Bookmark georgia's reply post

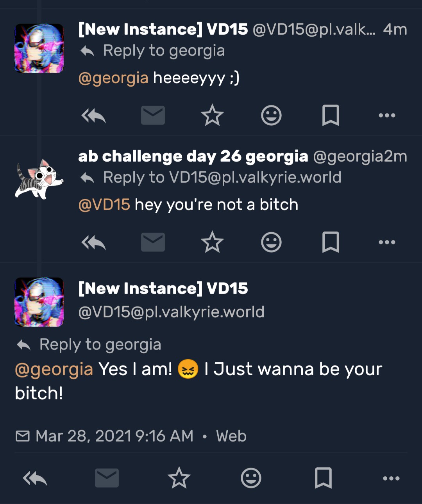(x=331, y=242)
